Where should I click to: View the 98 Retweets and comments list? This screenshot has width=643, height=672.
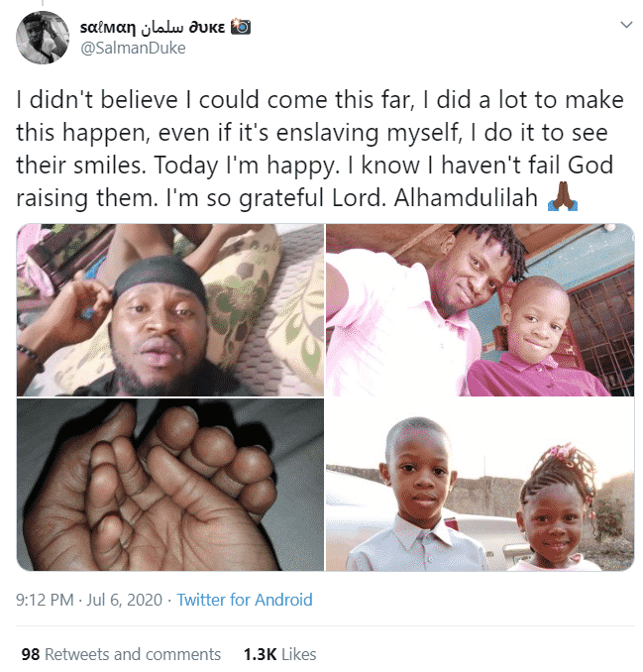click(x=121, y=654)
